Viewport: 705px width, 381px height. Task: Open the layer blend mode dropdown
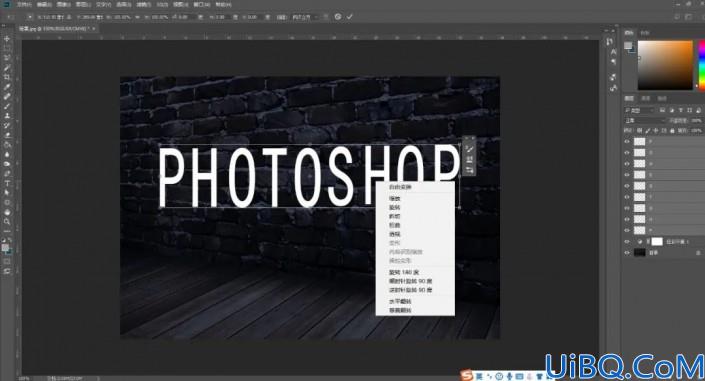point(645,120)
